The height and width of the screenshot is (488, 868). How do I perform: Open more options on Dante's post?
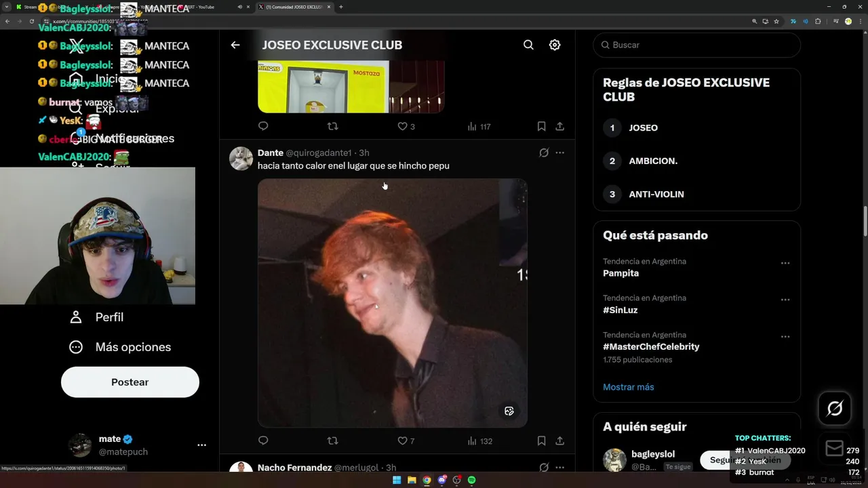pyautogui.click(x=559, y=152)
